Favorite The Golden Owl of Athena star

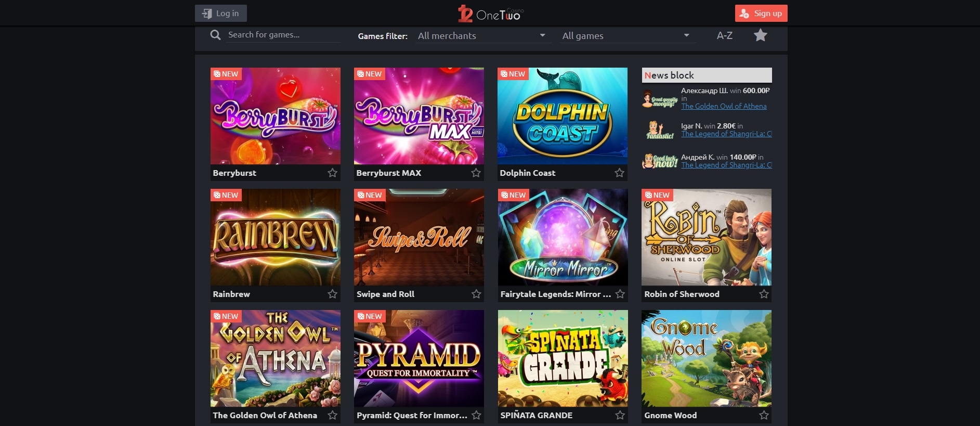(x=332, y=415)
